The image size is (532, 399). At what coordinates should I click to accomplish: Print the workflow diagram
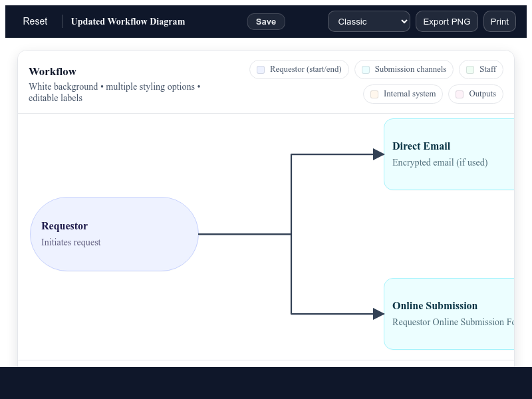click(499, 21)
